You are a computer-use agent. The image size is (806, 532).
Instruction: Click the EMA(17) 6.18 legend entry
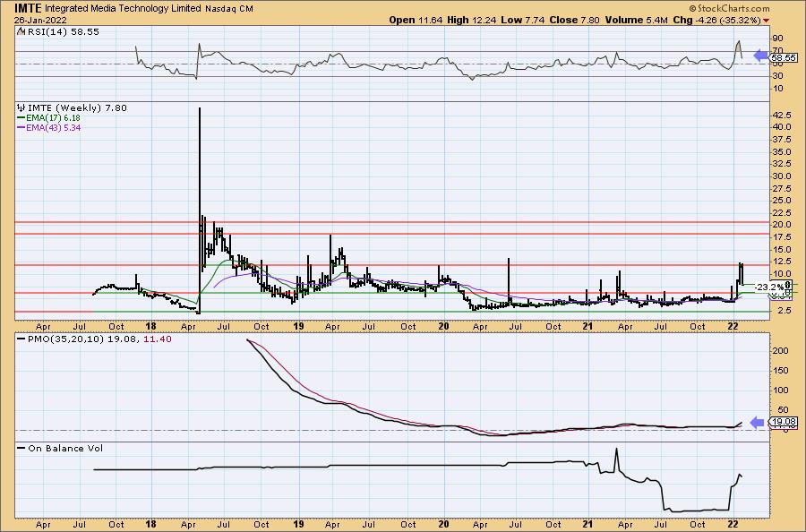click(53, 117)
